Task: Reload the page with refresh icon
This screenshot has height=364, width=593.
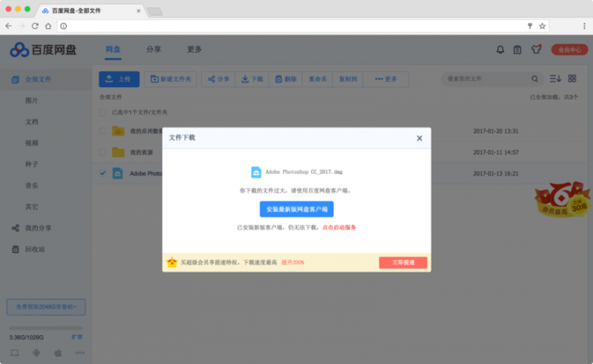Action: point(35,26)
